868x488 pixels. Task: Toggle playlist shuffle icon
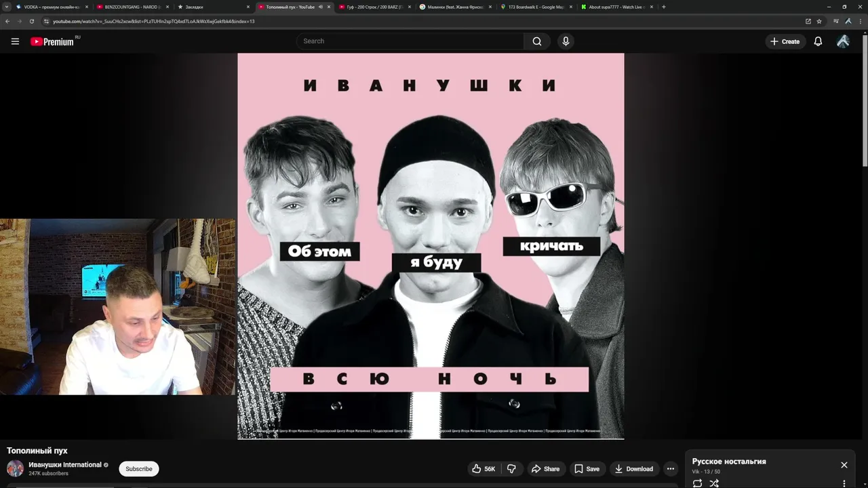click(x=714, y=483)
